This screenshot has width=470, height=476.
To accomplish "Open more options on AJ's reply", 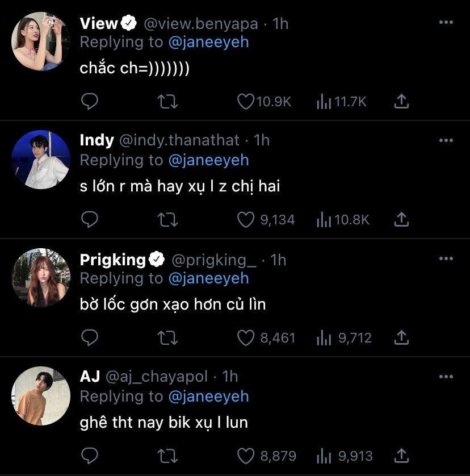I will (446, 377).
